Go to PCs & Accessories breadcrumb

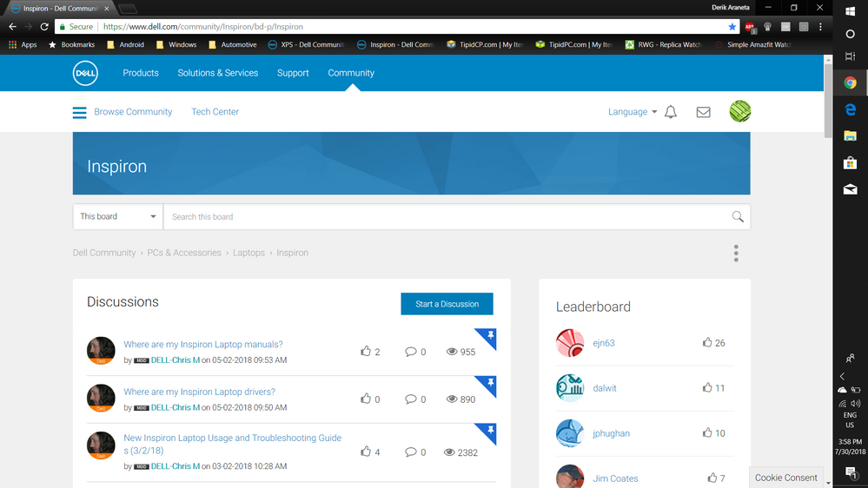pos(184,253)
